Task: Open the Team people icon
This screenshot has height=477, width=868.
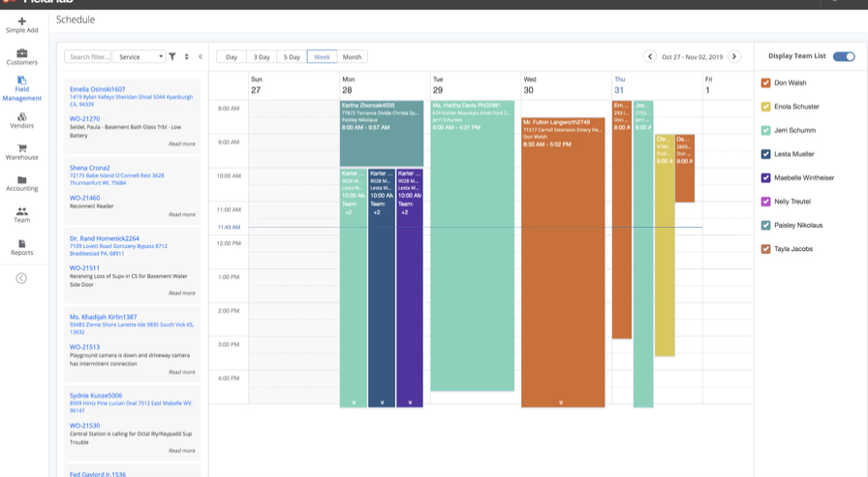Action: coord(21,211)
